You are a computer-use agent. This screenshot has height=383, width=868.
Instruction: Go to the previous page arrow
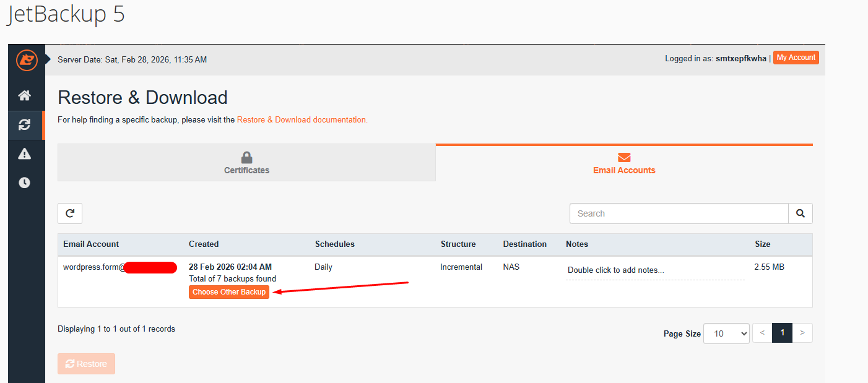pyautogui.click(x=762, y=333)
